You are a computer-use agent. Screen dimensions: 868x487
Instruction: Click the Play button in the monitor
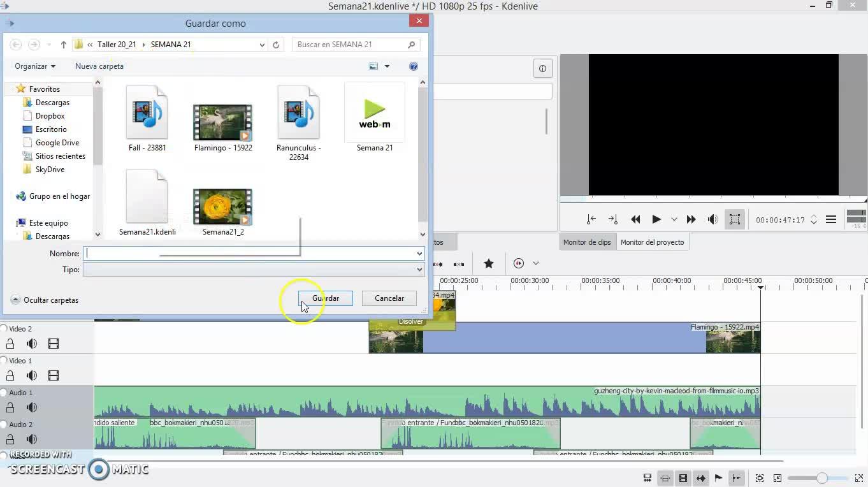656,219
